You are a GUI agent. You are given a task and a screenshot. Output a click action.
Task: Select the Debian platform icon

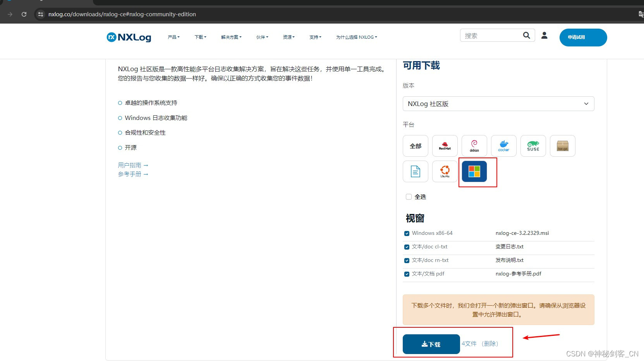474,146
